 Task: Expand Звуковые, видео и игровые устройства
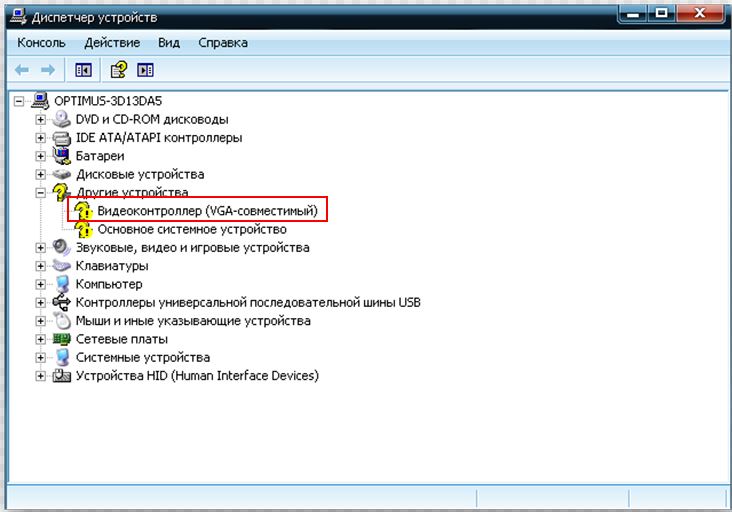[x=41, y=248]
